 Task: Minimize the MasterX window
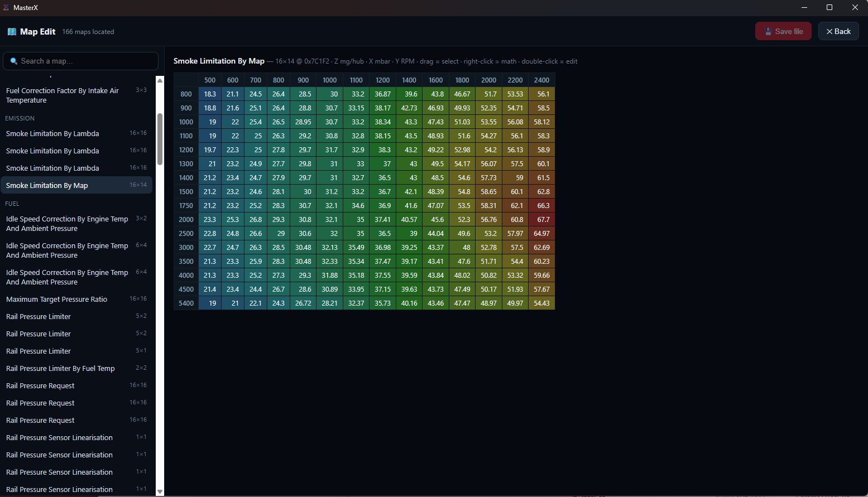click(x=804, y=8)
